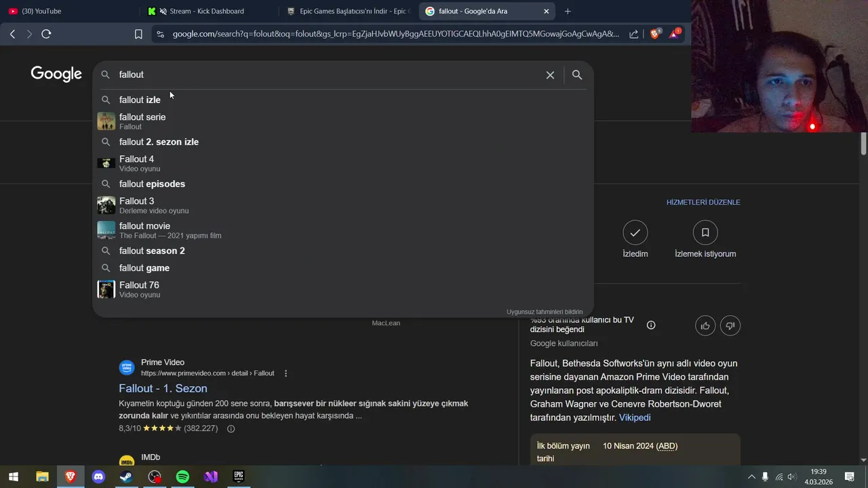Open Visual Studio from the taskbar
The image size is (868, 488).
coord(211,476)
